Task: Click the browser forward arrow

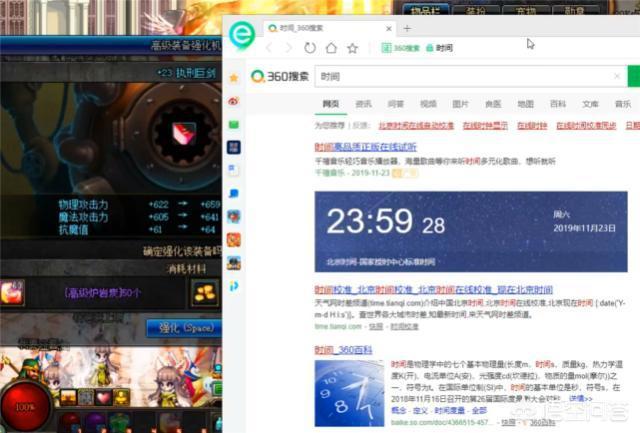Action: pyautogui.click(x=288, y=48)
